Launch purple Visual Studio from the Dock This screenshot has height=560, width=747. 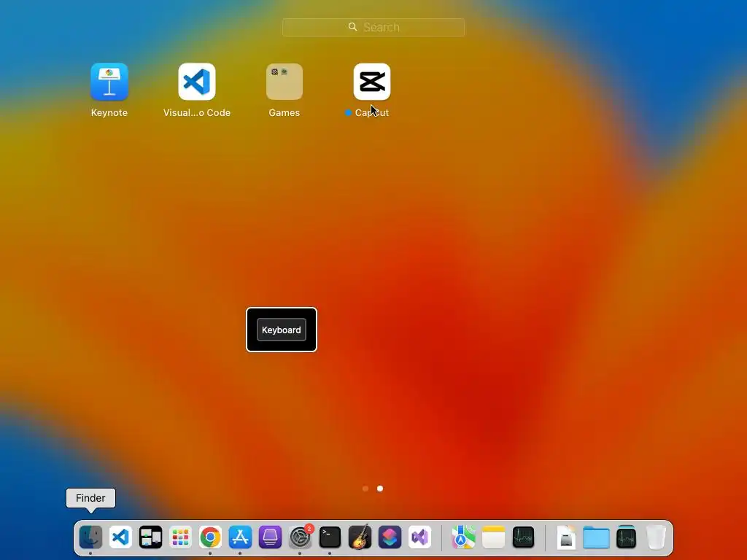(x=419, y=537)
